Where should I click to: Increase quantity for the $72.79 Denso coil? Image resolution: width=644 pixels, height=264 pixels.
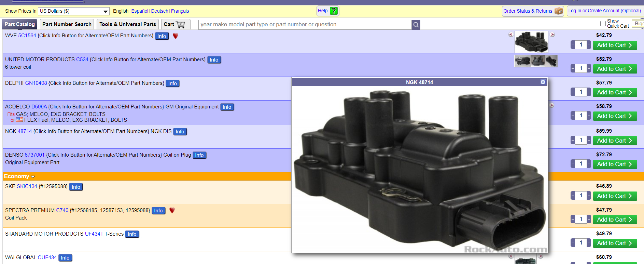click(589, 164)
